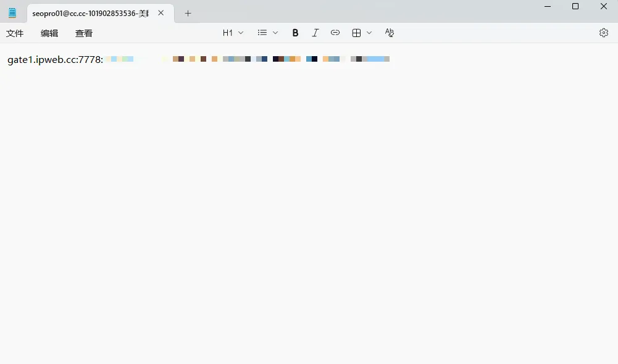Expand the chevron next to the table icon
Viewport: 618px width, 364px height.
(x=369, y=33)
